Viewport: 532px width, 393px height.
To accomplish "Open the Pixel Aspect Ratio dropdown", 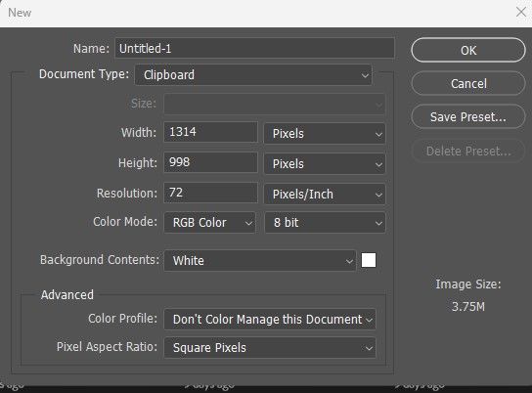I will pyautogui.click(x=270, y=348).
